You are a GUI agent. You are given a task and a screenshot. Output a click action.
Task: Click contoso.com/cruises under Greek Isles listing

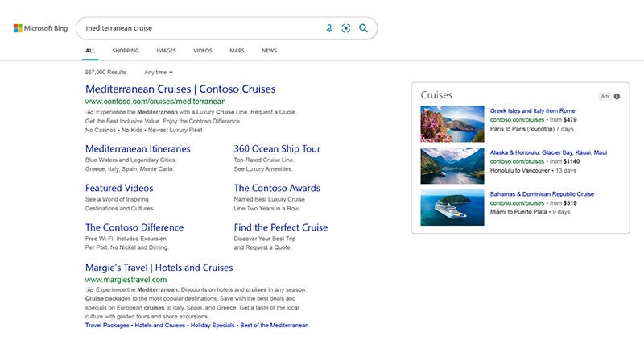click(x=517, y=119)
